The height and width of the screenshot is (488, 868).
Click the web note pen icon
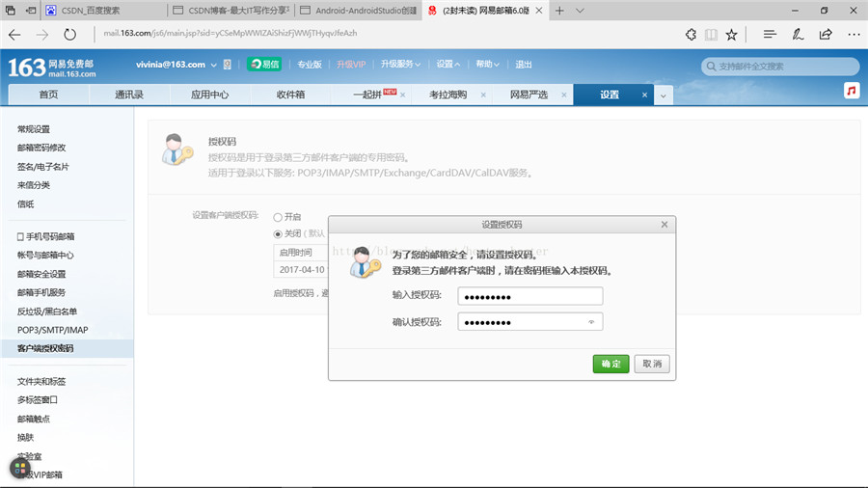pos(798,35)
